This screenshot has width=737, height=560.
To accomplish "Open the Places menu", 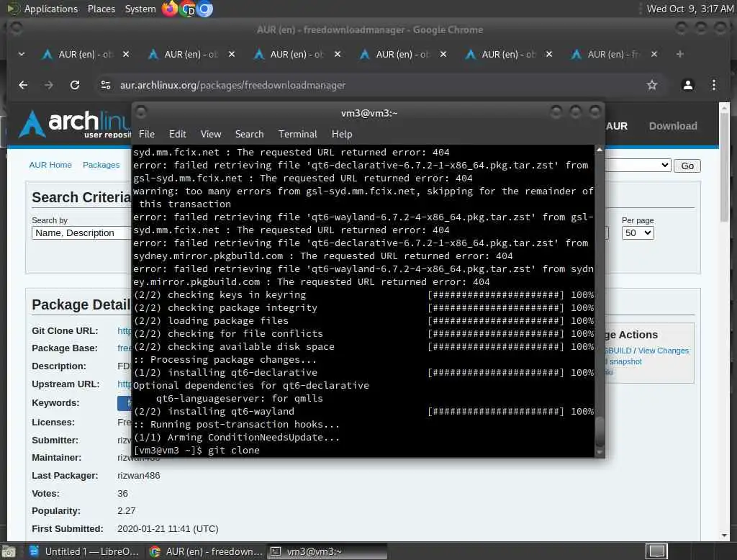I will (101, 9).
